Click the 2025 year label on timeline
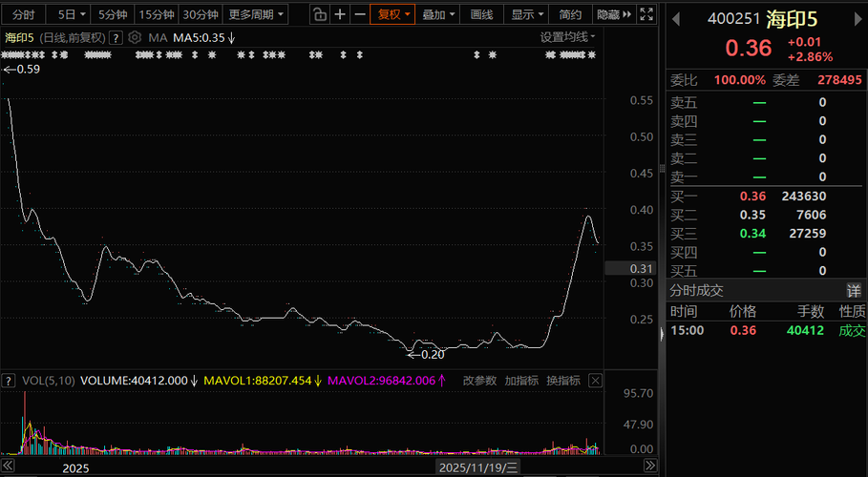868x477 pixels. tap(75, 468)
